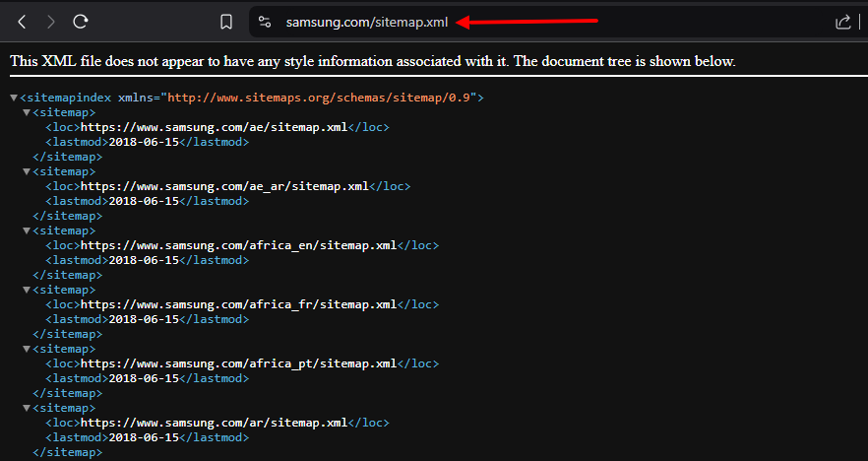Click the lastmod date under ae/sitemap.xml
The image size is (868, 461).
click(x=144, y=142)
